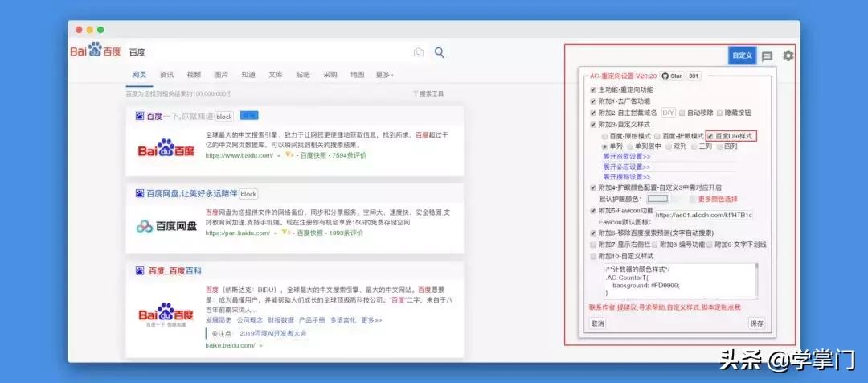
Task: Click block button beside 百度网盘 title
Action: point(248,194)
